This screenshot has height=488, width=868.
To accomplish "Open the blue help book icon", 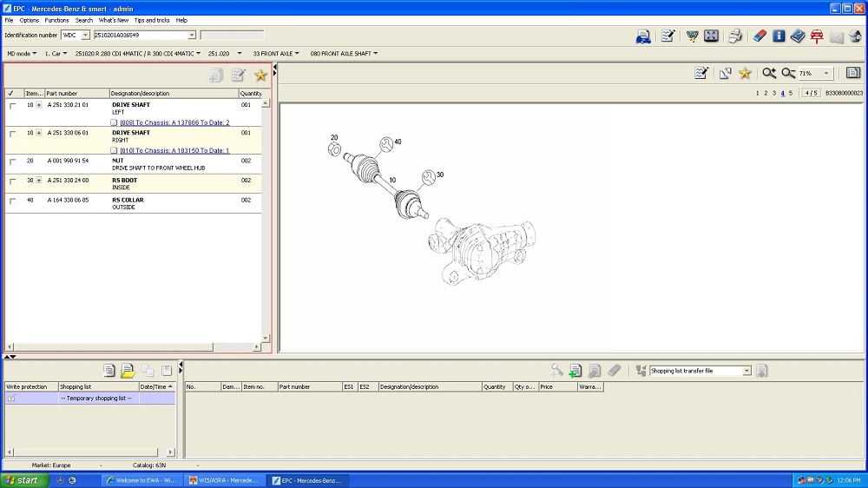I will tap(798, 36).
